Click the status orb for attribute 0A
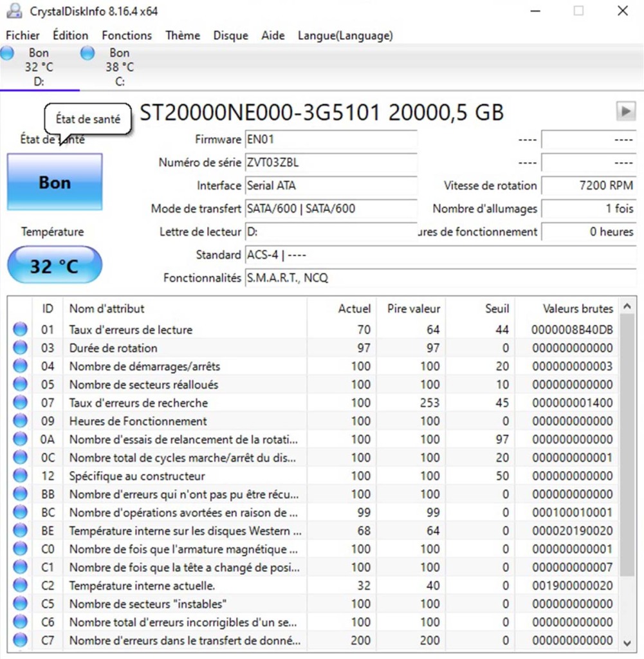644x659 pixels. point(20,439)
